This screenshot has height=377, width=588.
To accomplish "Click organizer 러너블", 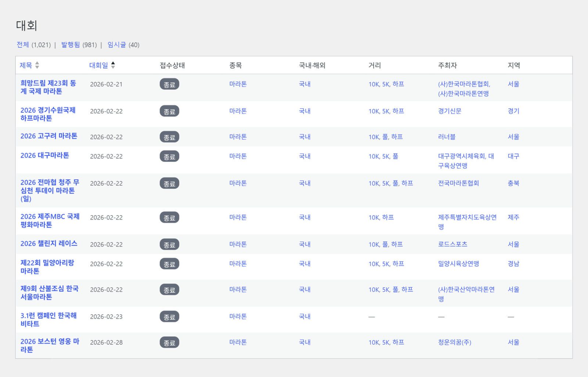I will click(x=447, y=137).
